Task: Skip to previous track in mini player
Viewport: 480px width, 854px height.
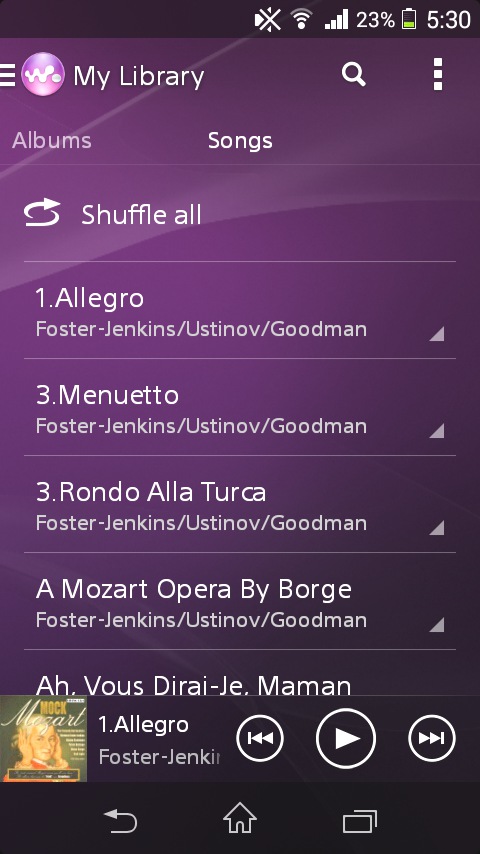Action: (x=260, y=739)
